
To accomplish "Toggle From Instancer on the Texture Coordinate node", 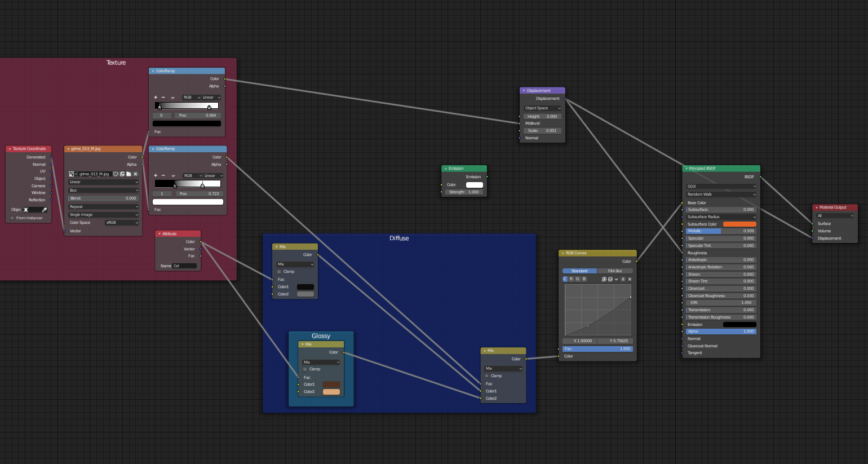I will pos(12,218).
